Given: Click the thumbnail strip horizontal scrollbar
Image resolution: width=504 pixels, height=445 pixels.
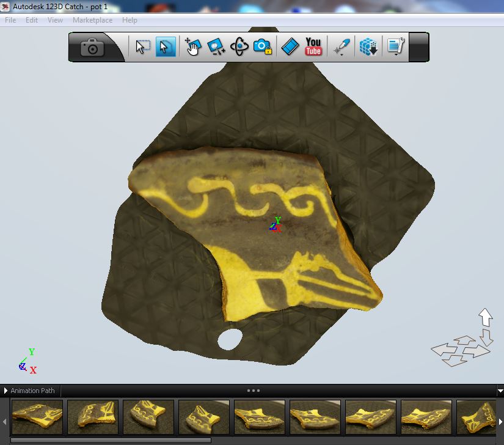Looking at the screenshot, I should coord(111,440).
